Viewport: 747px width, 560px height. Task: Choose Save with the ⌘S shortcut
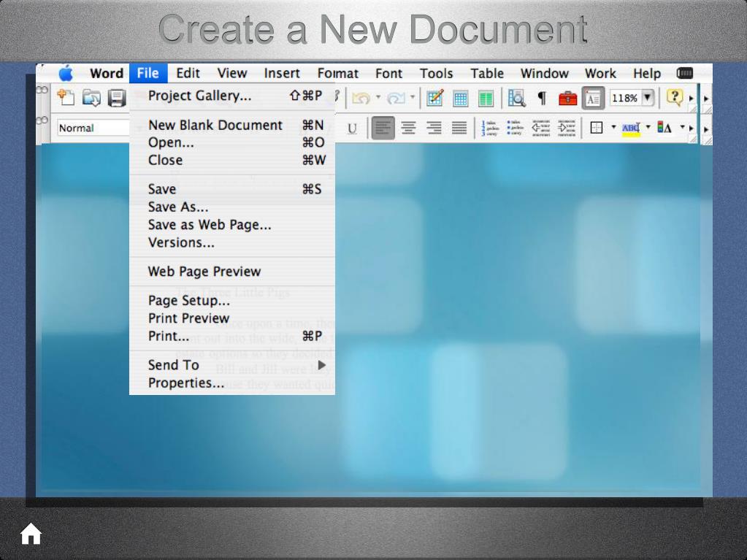(x=232, y=190)
